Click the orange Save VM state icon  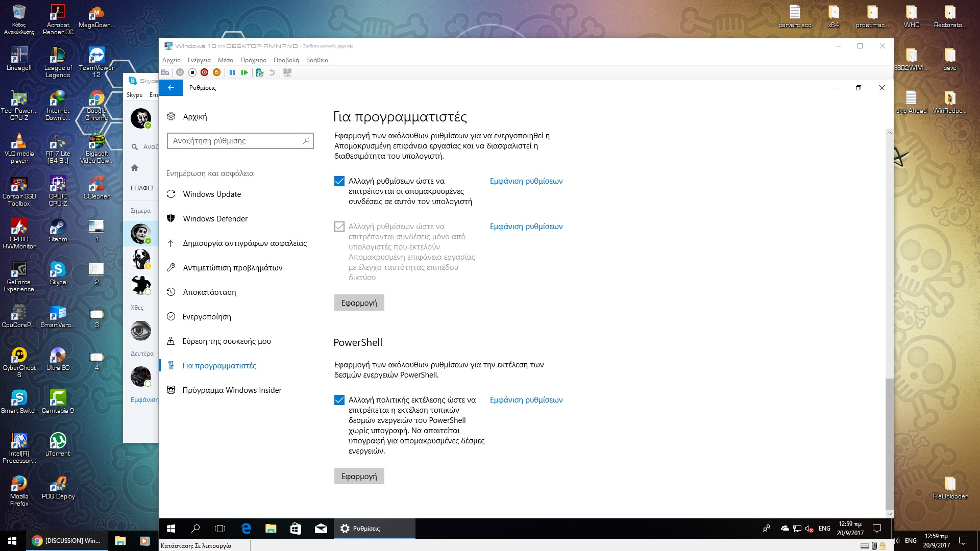pos(216,72)
